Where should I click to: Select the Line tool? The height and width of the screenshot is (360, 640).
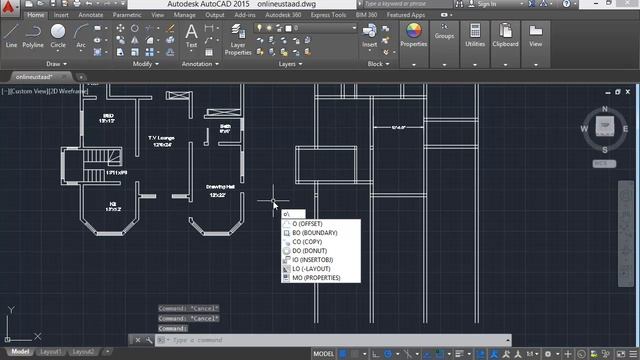coord(11,36)
